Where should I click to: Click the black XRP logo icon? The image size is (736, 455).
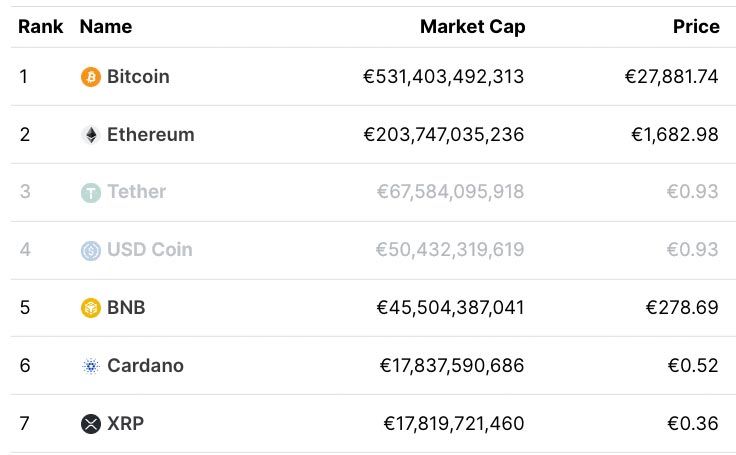tap(91, 424)
